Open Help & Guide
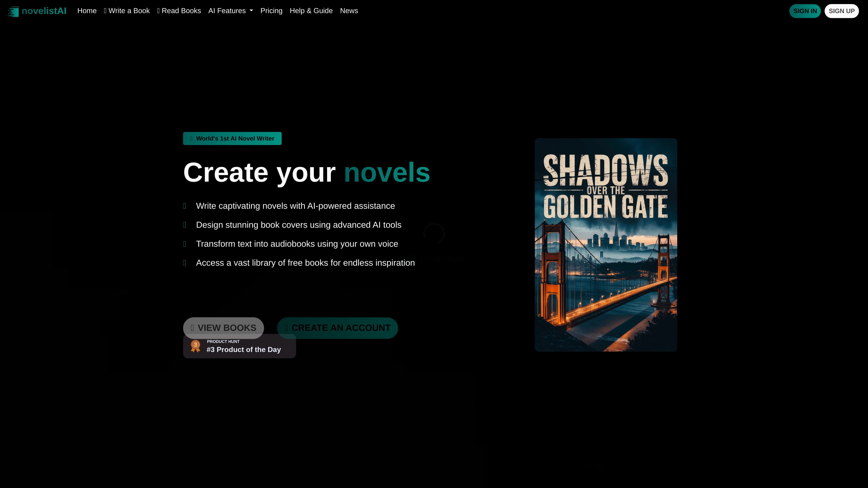The width and height of the screenshot is (868, 488). tap(311, 11)
